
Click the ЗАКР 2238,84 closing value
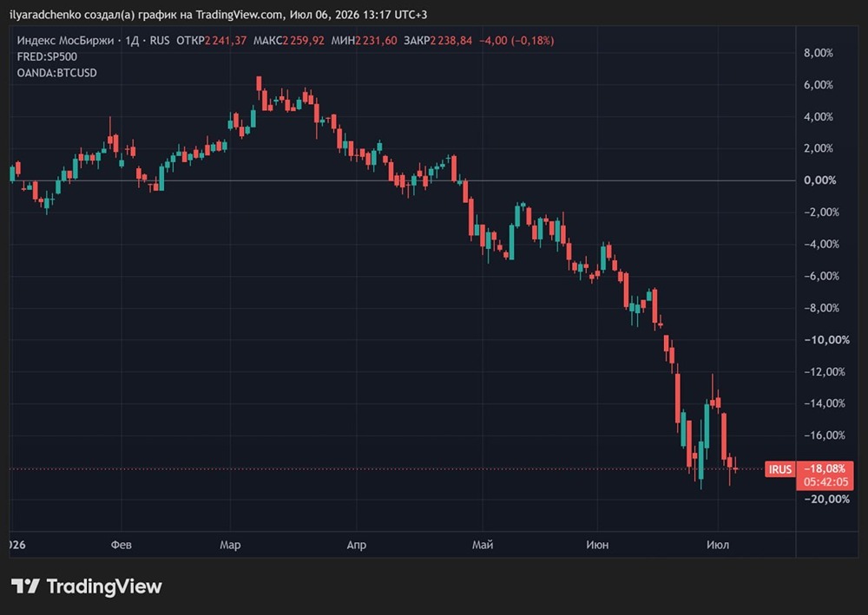pyautogui.click(x=437, y=41)
